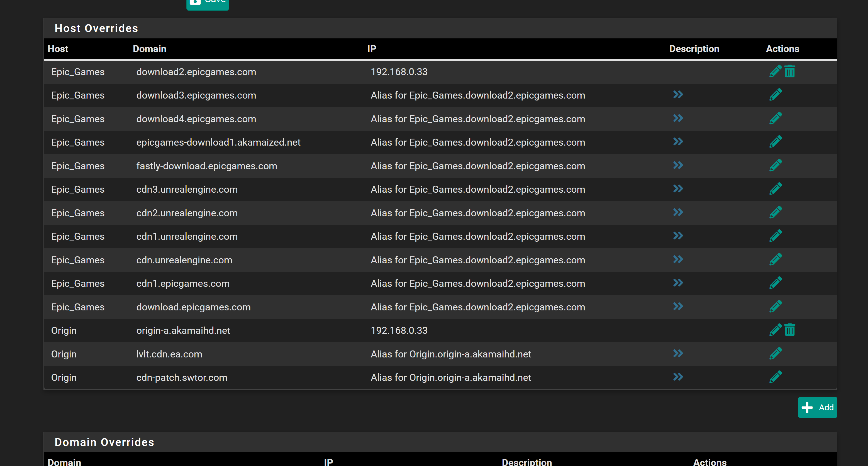
Task: Click double-chevron icon in download4.epicgames.com row
Action: [x=678, y=118]
